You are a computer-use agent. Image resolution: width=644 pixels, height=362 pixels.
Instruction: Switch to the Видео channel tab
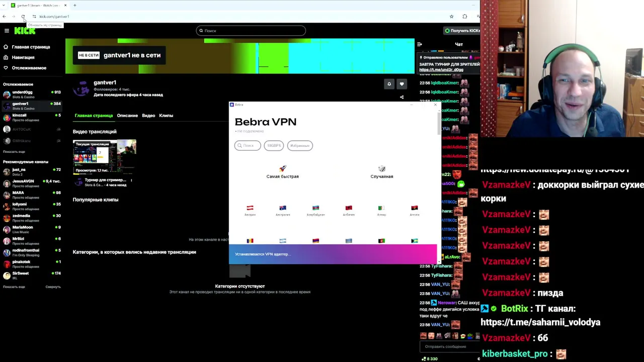click(x=148, y=116)
